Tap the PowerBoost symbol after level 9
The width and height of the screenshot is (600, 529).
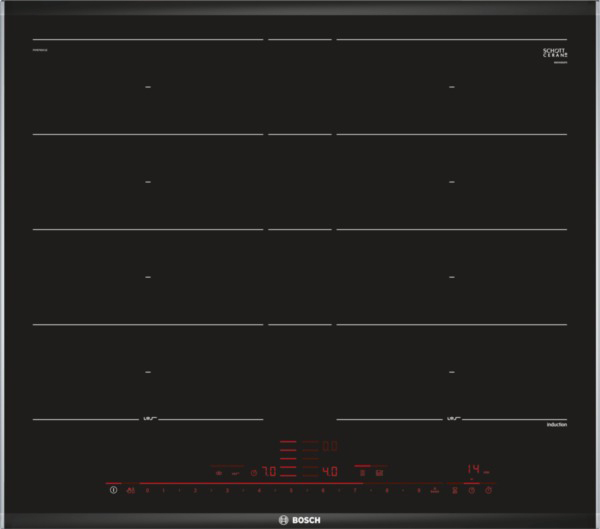click(x=435, y=491)
